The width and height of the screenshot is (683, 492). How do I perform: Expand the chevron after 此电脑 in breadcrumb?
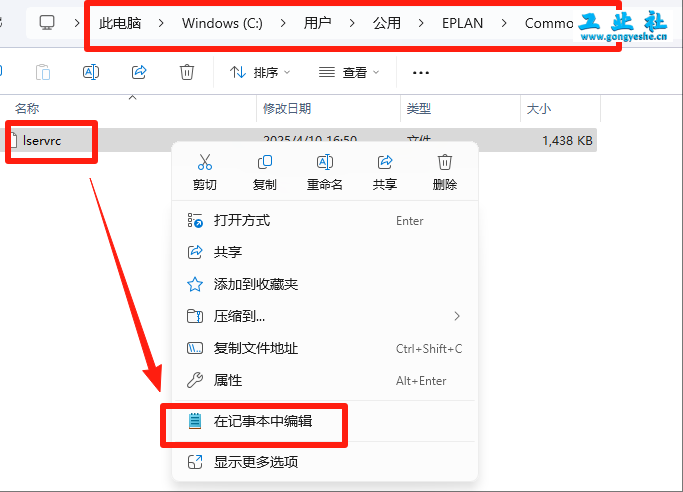[x=161, y=23]
